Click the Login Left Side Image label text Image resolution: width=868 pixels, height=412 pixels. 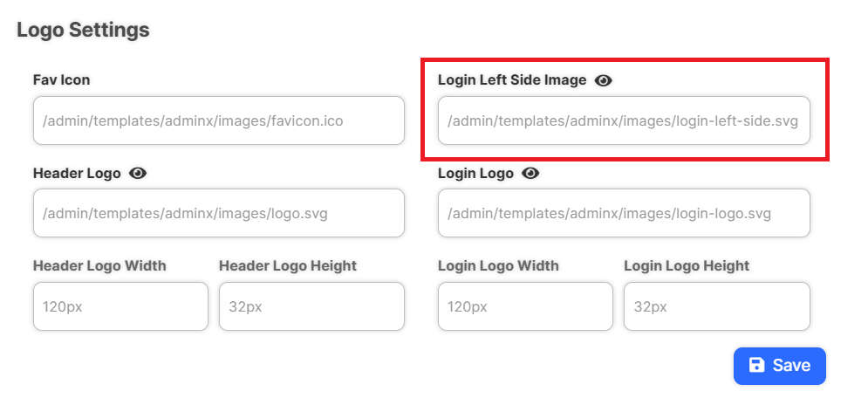(x=512, y=80)
